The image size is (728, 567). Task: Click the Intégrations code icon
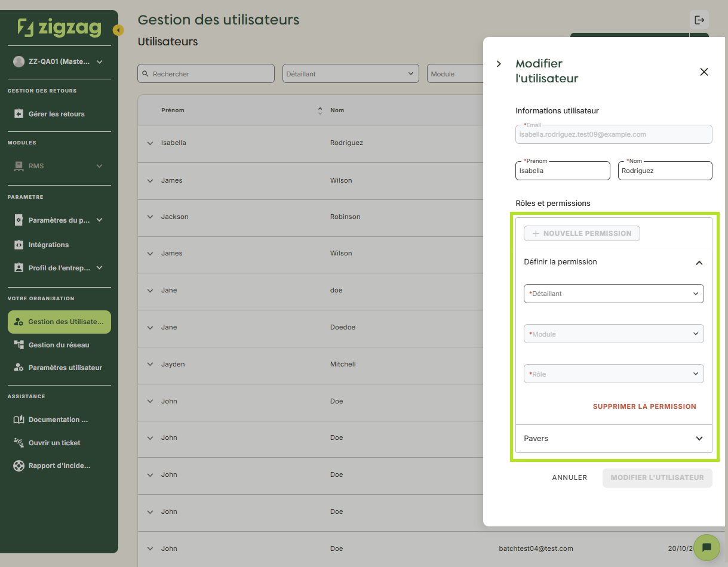tap(19, 245)
